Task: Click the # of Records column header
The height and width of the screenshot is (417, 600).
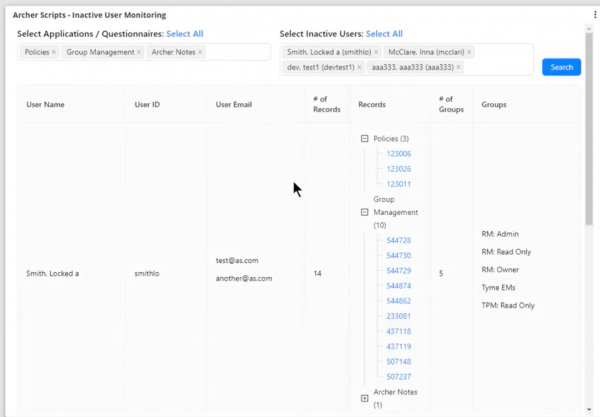Action: click(326, 104)
